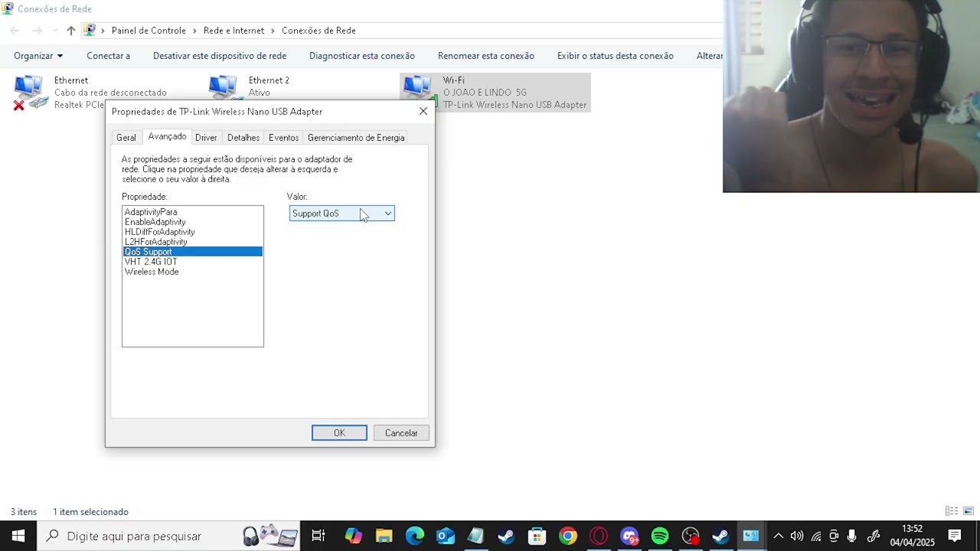Viewport: 980px width, 551px height.
Task: Launch Microsoft Edge from taskbar
Action: coord(414,536)
